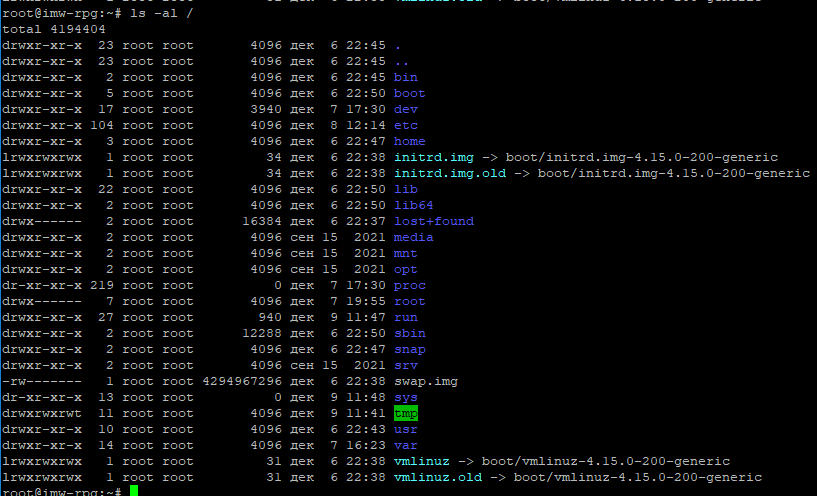Select the proc directory name
Screen dimensions: 817x496
point(409,285)
